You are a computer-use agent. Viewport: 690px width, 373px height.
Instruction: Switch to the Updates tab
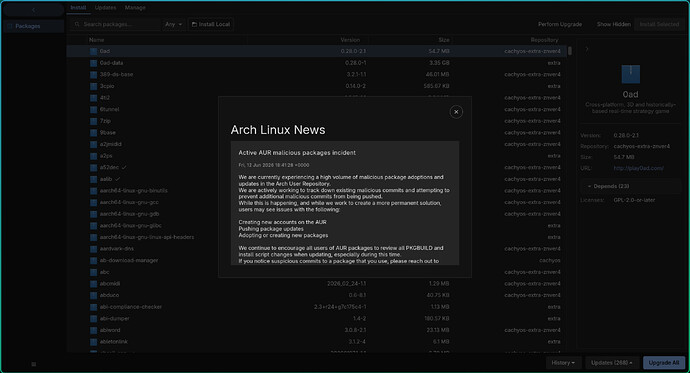tap(106, 8)
